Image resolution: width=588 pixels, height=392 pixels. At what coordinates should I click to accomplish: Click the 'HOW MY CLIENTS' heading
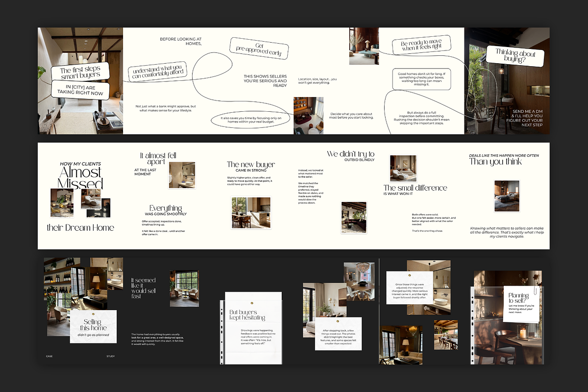coord(80,164)
